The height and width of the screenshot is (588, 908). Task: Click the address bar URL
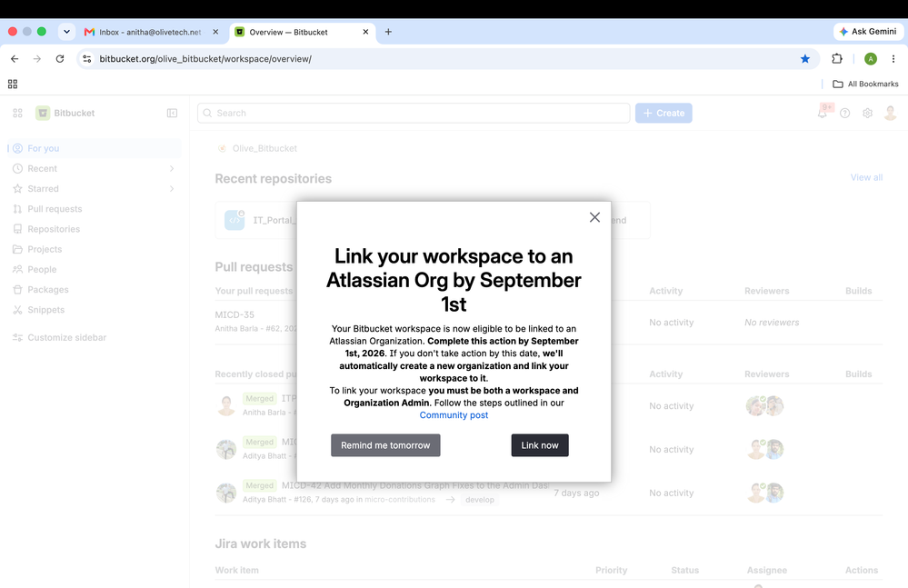pos(205,58)
